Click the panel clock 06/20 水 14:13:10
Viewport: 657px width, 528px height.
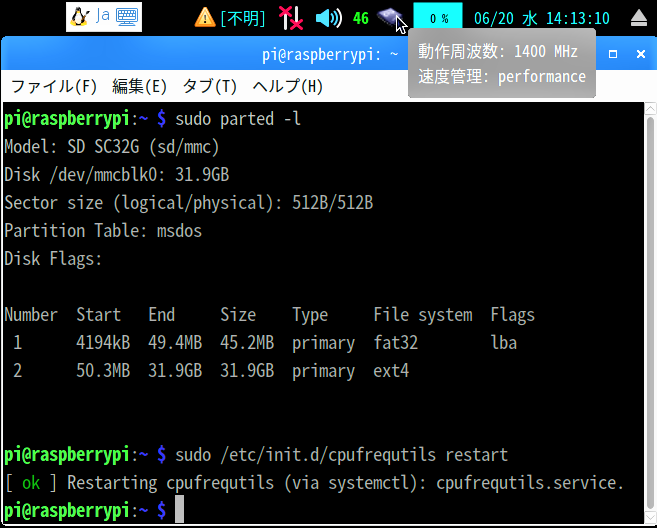click(542, 18)
